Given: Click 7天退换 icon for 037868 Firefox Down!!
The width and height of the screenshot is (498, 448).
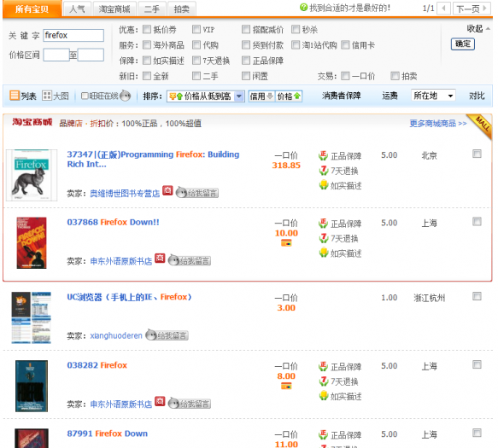Looking at the screenshot, I should click(x=323, y=238).
